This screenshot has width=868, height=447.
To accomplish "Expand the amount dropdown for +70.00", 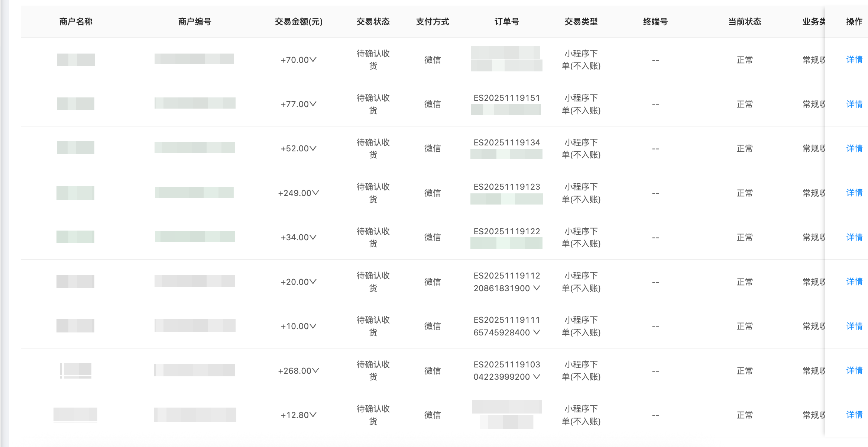I will 314,60.
